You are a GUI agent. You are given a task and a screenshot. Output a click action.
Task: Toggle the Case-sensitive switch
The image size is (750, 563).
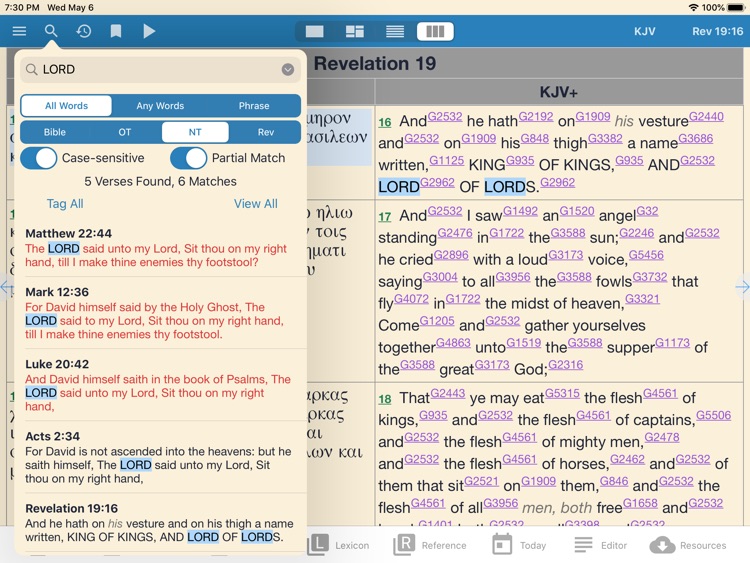click(39, 158)
